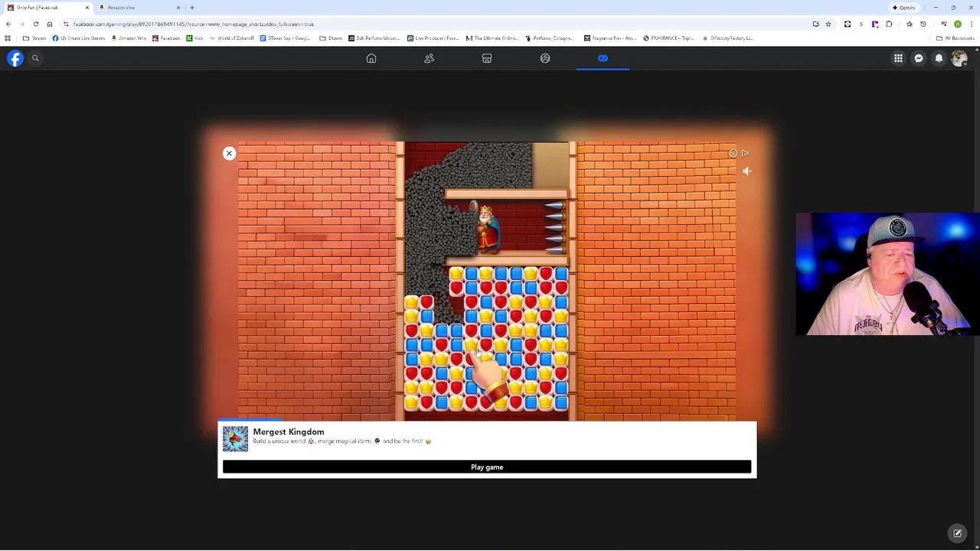Click the install app icon in address bar
This screenshot has width=980, height=551.
tap(815, 24)
